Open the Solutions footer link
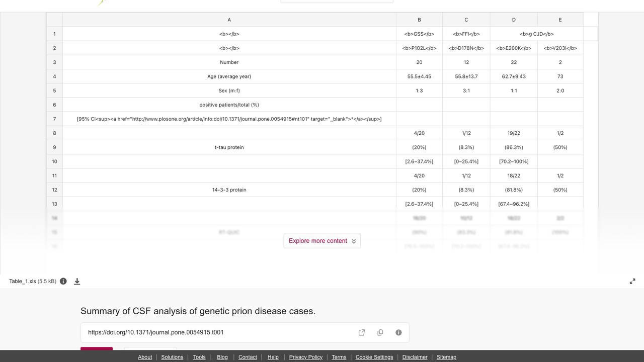This screenshot has height=362, width=644. 172,357
